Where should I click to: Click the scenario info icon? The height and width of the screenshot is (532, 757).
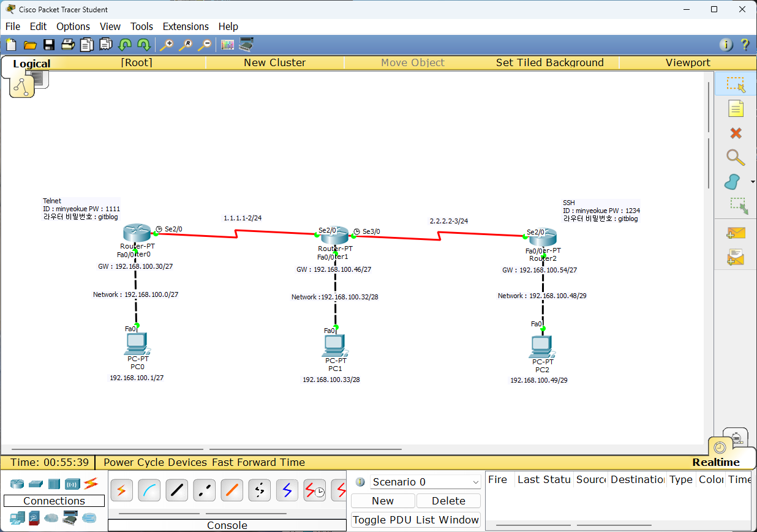(360, 482)
